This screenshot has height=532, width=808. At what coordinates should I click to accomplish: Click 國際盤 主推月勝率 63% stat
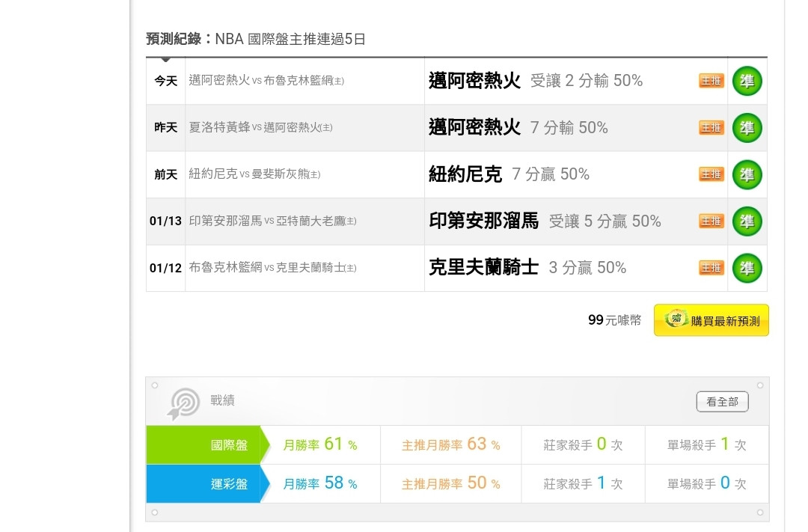(x=451, y=444)
